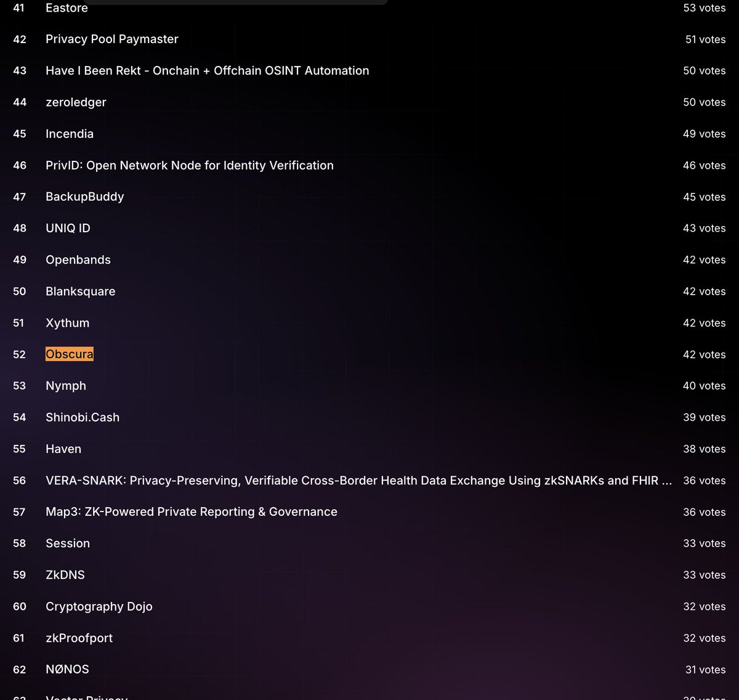Click the 31 votes count for NØNOS
The height and width of the screenshot is (700, 739).
(706, 670)
